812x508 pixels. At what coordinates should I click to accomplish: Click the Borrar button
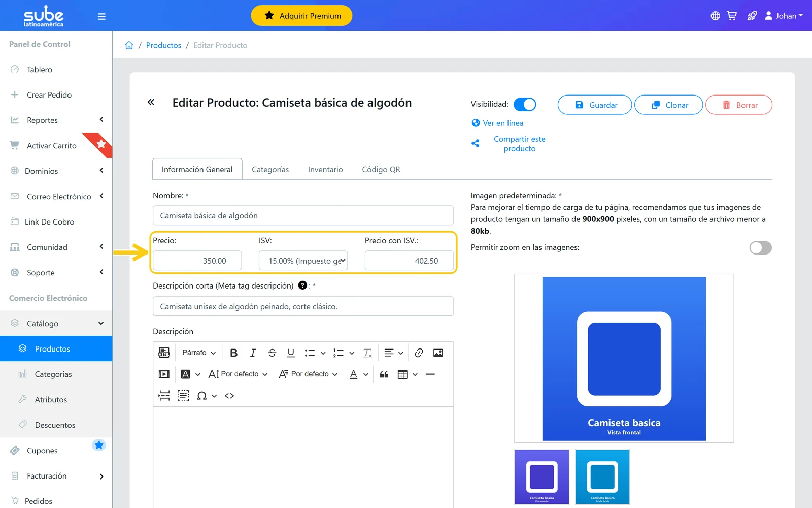pos(739,105)
